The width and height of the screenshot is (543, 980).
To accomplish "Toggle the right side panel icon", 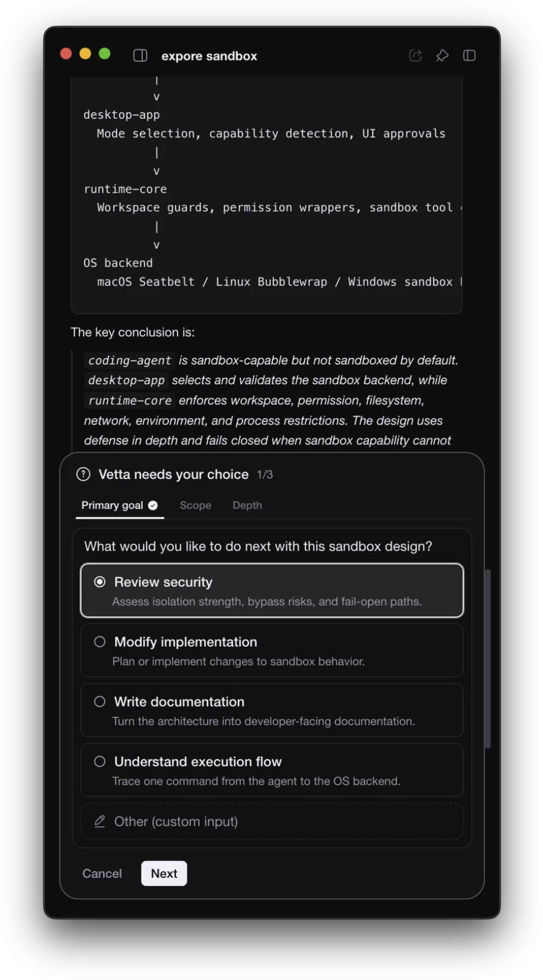I will click(469, 55).
